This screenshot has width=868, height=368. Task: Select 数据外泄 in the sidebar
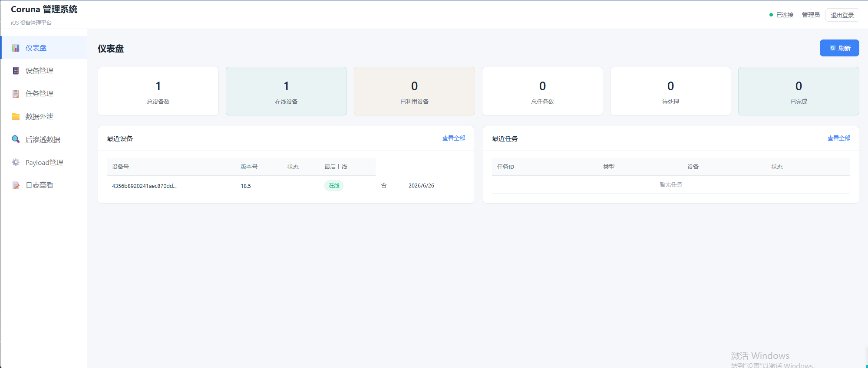click(44, 116)
